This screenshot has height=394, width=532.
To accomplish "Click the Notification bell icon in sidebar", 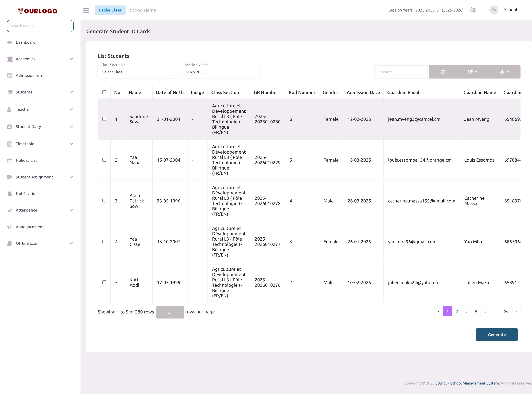I will [x=9, y=193].
